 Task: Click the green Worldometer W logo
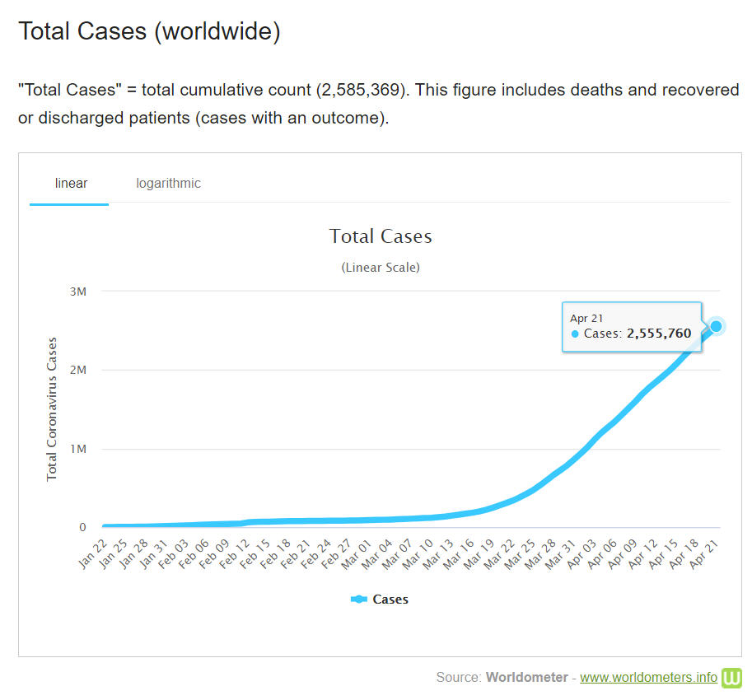pyautogui.click(x=731, y=678)
